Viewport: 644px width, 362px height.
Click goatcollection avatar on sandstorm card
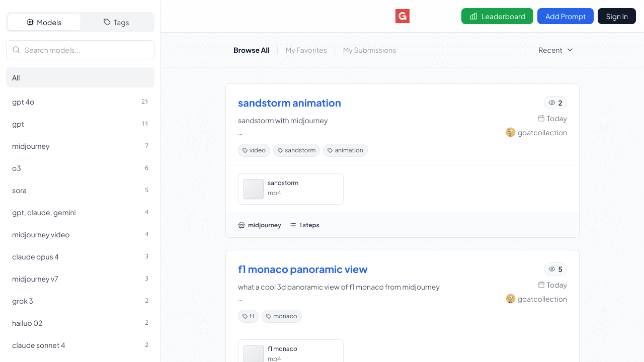click(511, 132)
